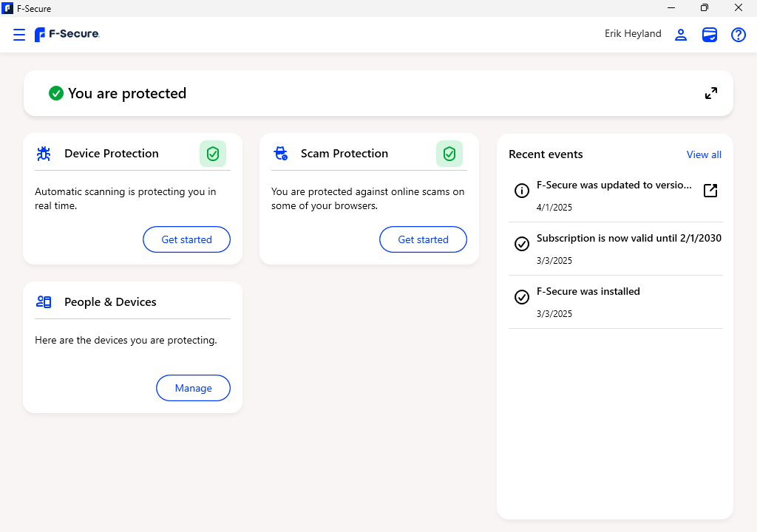Click the Device Protection bug icon

click(x=44, y=154)
